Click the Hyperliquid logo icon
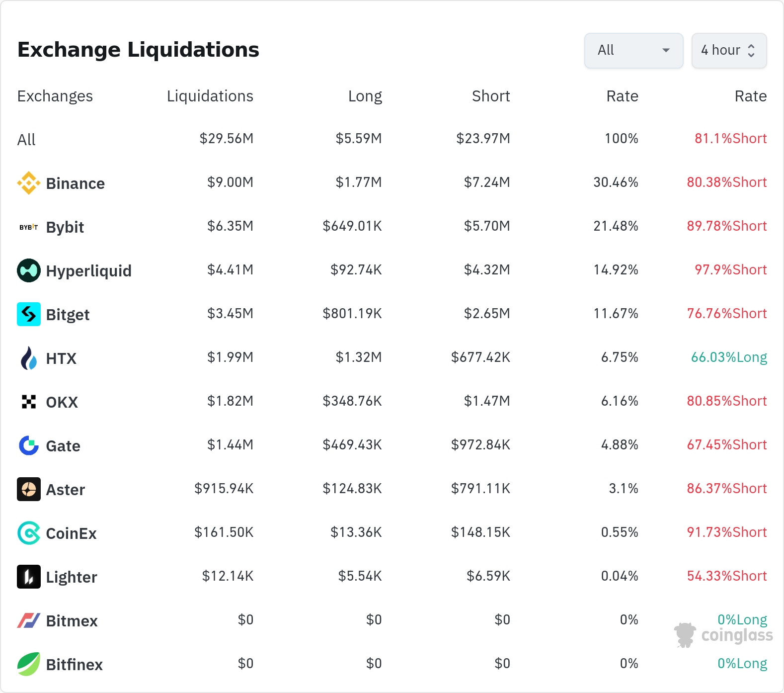 tap(29, 270)
